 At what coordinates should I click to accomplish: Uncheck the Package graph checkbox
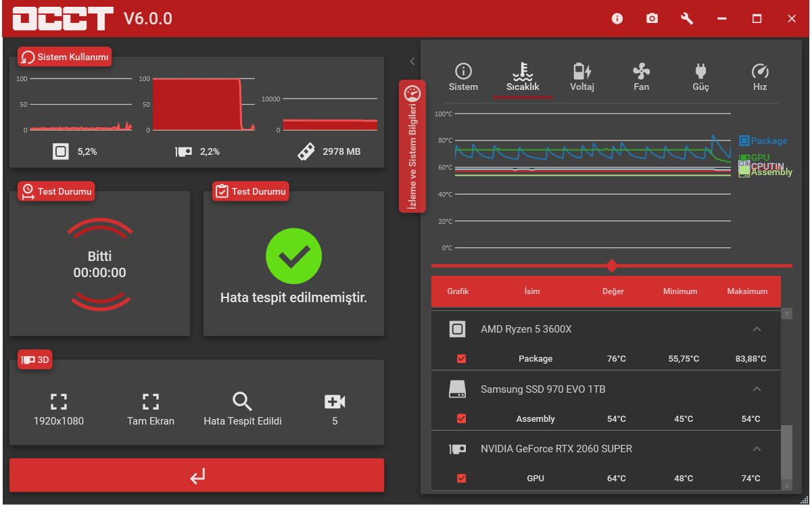[x=462, y=359]
